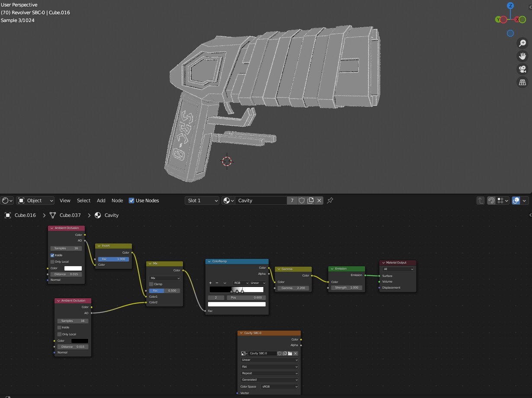Toggle camera view with the camera gizmo
Image resolution: width=532 pixels, height=398 pixels.
tap(522, 69)
